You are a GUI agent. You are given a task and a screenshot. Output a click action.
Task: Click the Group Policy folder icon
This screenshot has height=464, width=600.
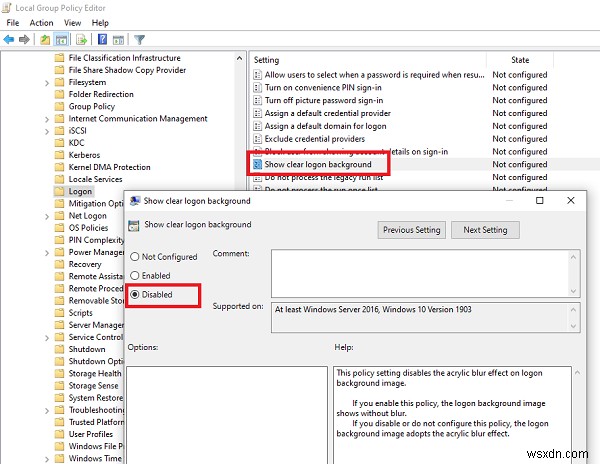pyautogui.click(x=59, y=106)
